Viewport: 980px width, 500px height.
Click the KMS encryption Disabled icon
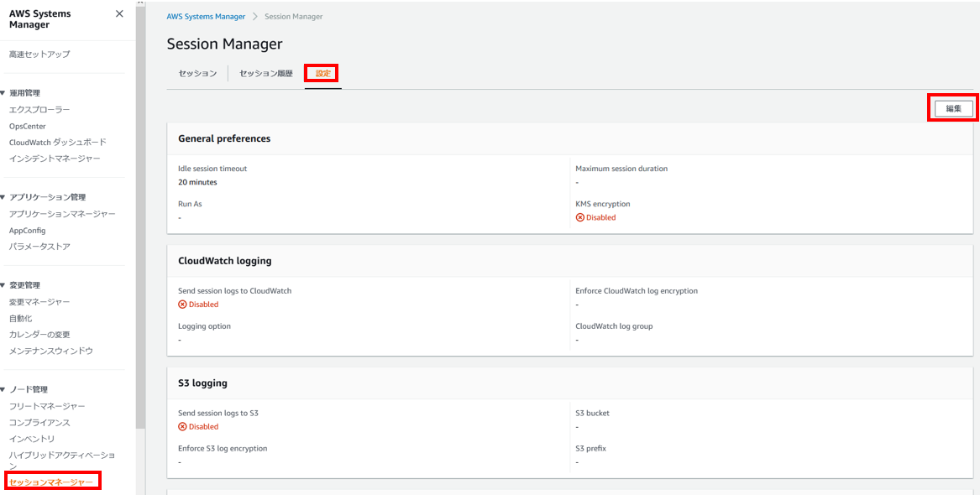coord(580,217)
